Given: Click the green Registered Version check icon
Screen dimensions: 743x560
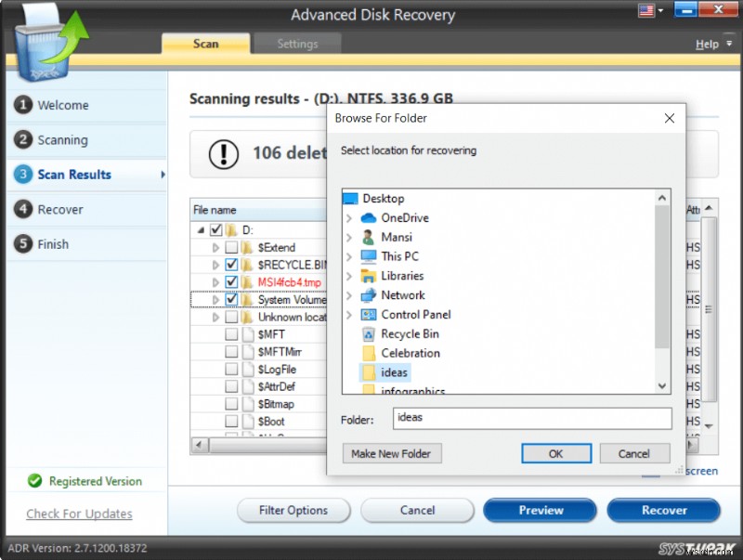Looking at the screenshot, I should [34, 481].
